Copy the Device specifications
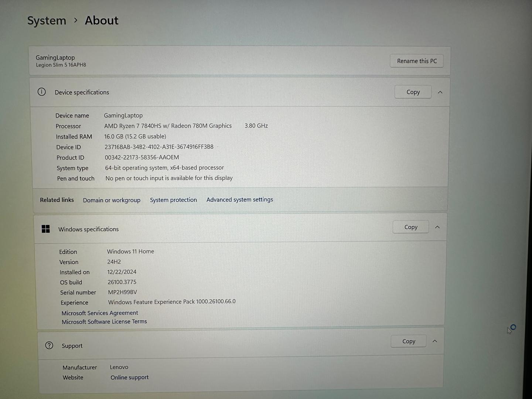Viewport: 532px width, 399px height. coord(413,92)
